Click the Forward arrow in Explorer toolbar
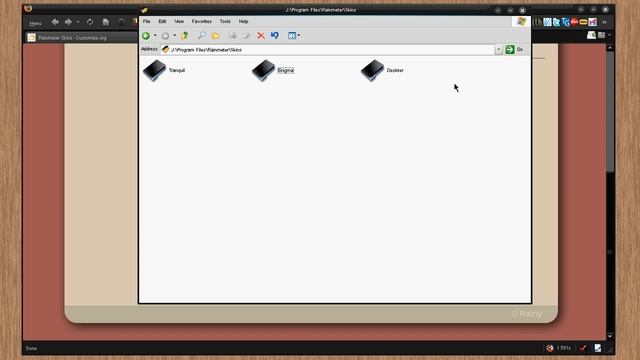 tap(165, 36)
